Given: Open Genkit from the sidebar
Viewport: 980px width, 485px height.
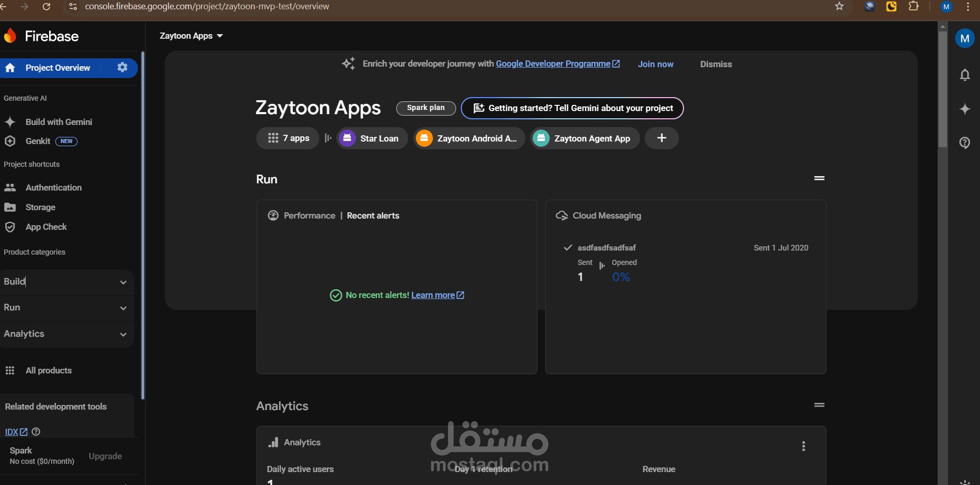Looking at the screenshot, I should click(x=38, y=141).
